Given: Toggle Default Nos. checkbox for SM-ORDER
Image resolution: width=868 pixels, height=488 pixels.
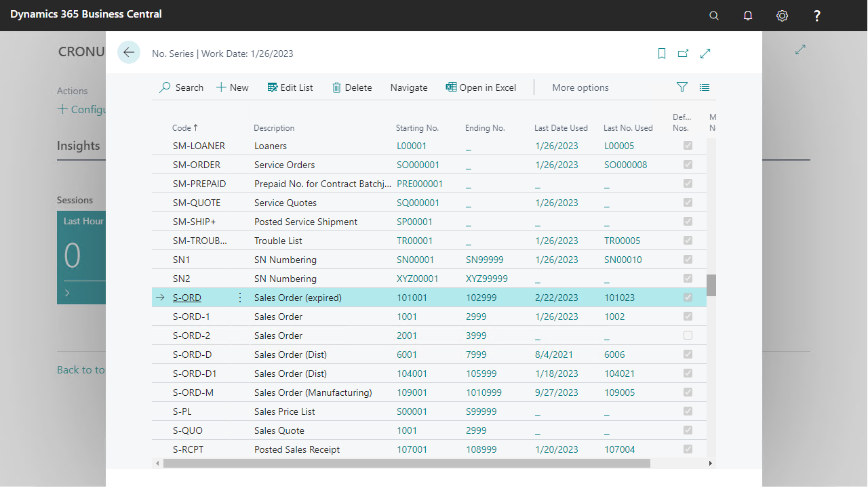Looking at the screenshot, I should pos(688,165).
